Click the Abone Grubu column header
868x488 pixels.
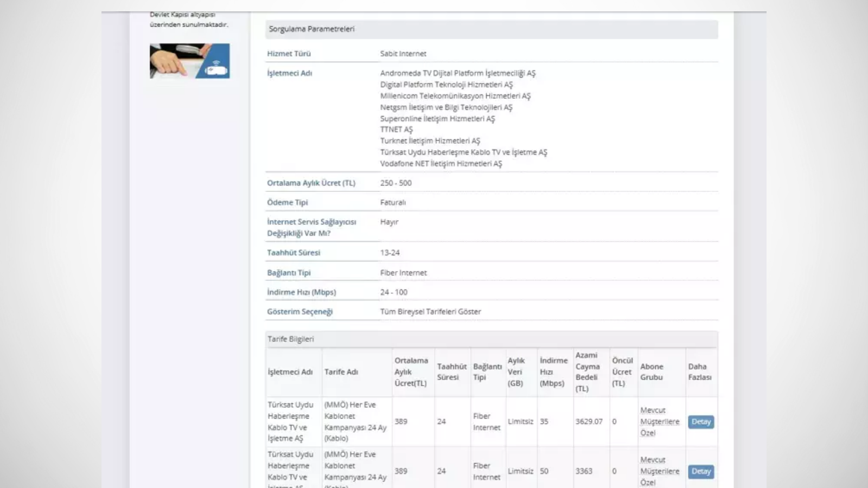coord(652,372)
